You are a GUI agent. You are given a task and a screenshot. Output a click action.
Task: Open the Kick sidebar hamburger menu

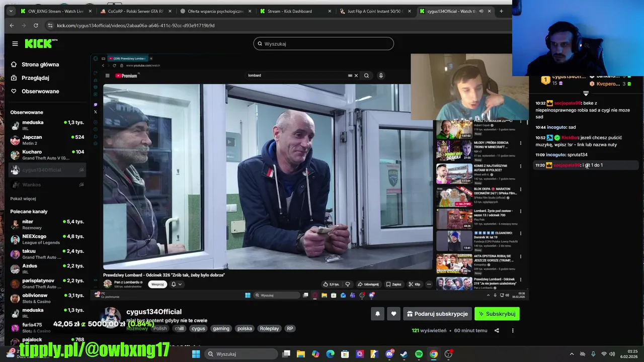tap(15, 44)
